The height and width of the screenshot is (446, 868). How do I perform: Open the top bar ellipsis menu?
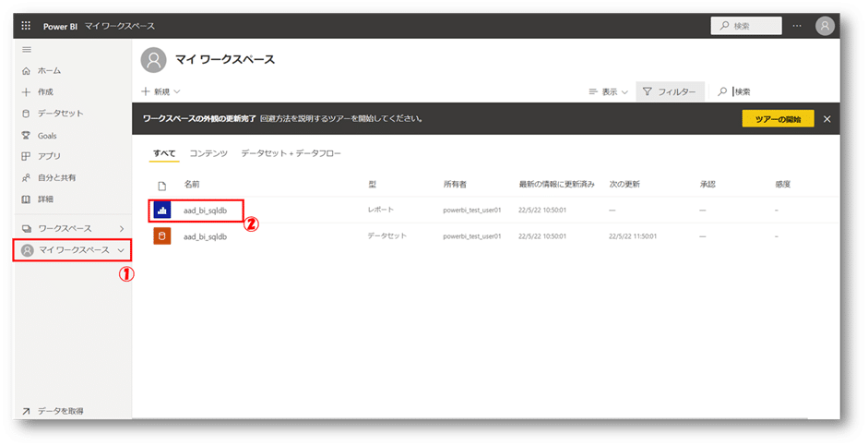(x=797, y=26)
